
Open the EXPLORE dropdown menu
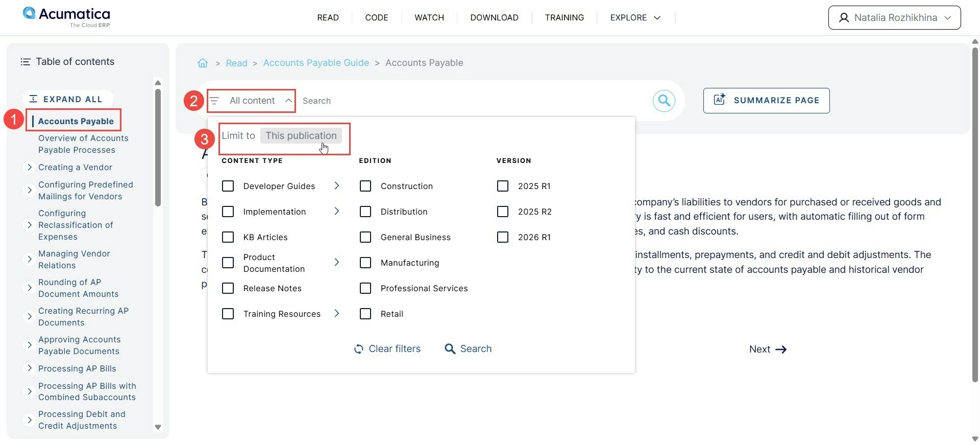pos(635,17)
